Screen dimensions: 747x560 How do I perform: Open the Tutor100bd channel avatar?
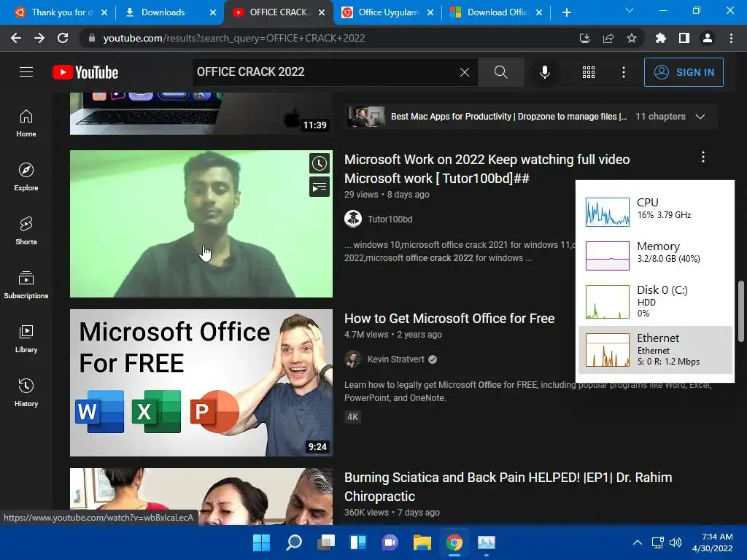point(353,219)
